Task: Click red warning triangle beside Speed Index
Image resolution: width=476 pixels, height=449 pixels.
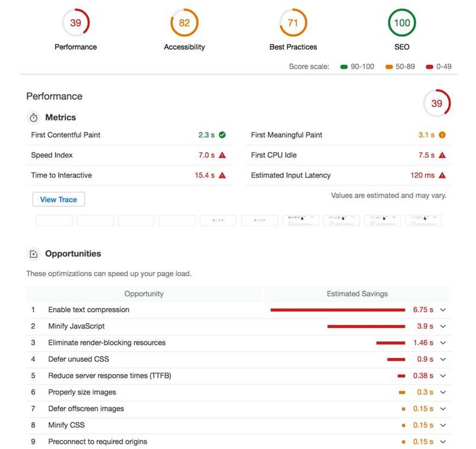Action: pos(222,155)
